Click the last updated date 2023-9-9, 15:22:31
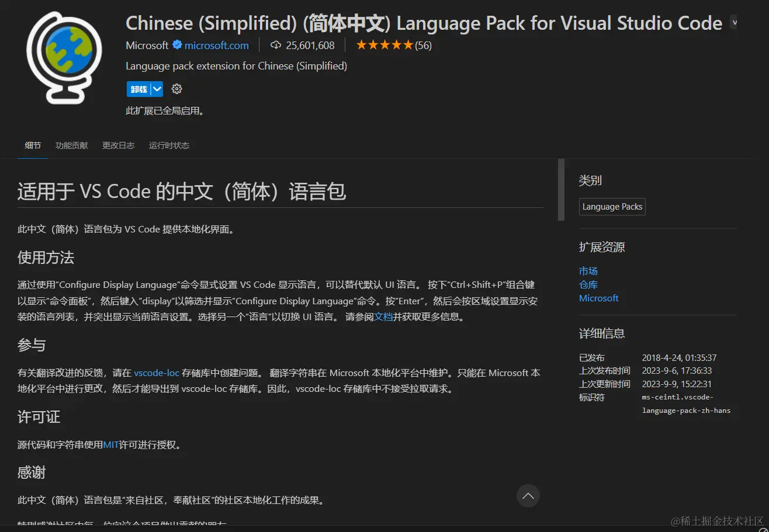The height and width of the screenshot is (532, 769). (x=677, y=384)
